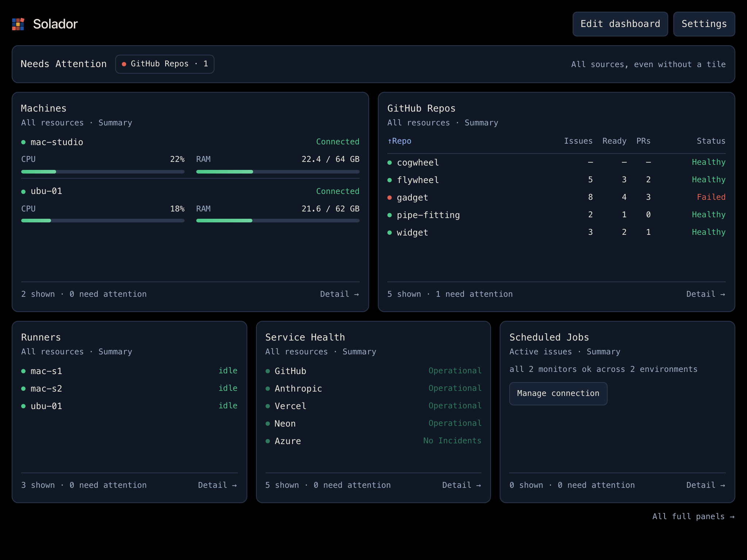Click ubu-01 RAM usage bar
Screen dimensions: 747x560
[x=278, y=221]
